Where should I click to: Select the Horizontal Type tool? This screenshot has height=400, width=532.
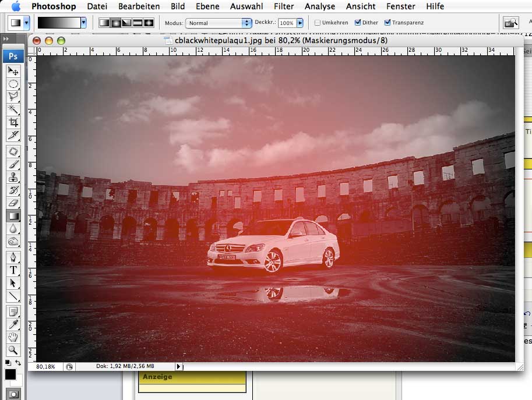(13, 270)
